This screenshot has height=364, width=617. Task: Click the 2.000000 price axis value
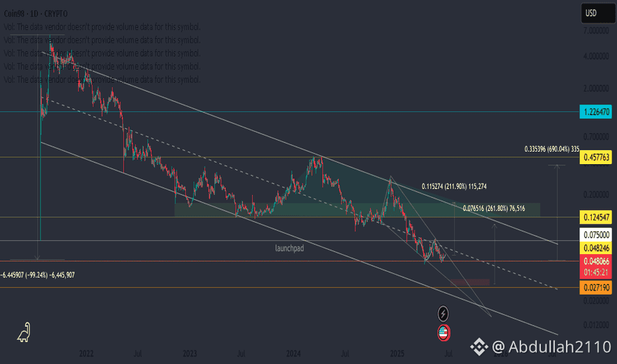tap(596, 89)
